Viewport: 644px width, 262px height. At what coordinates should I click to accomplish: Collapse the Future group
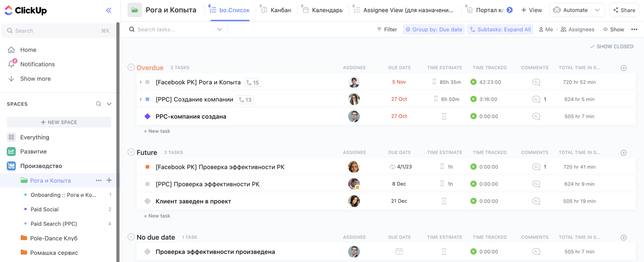[131, 152]
